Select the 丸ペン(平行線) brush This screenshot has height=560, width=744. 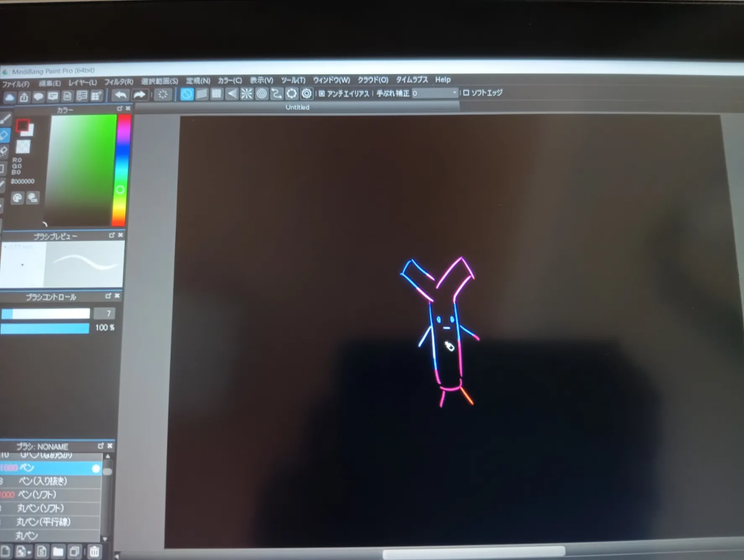tap(50, 522)
